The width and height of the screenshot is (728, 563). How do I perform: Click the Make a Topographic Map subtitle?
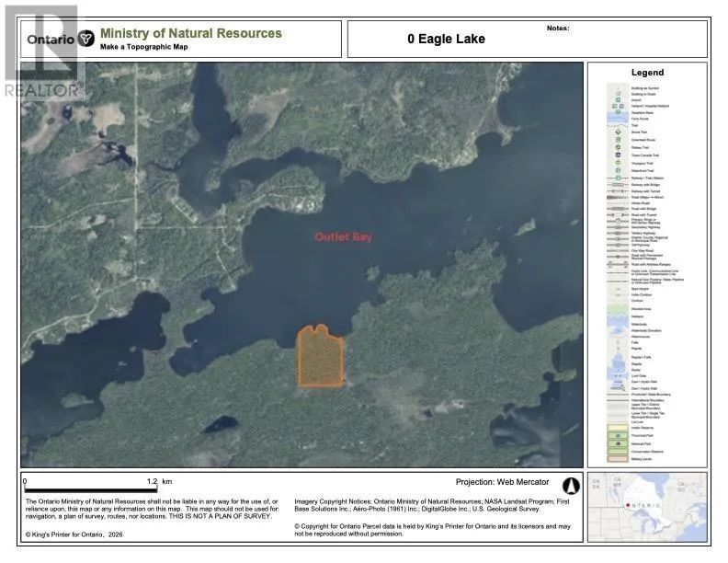tap(144, 47)
